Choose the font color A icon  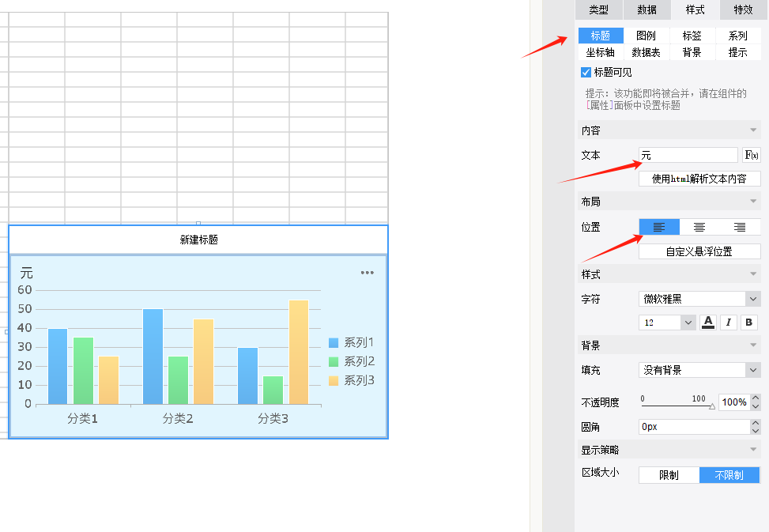pos(707,323)
